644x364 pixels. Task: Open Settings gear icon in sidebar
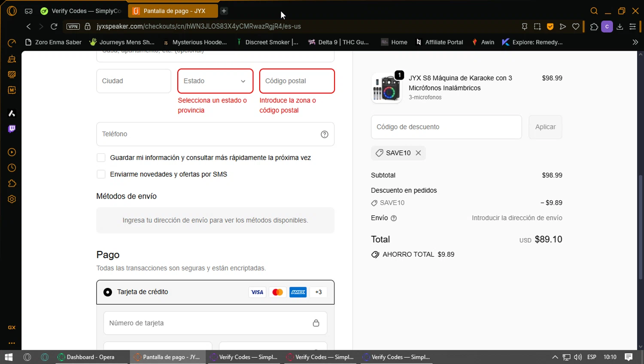12,199
